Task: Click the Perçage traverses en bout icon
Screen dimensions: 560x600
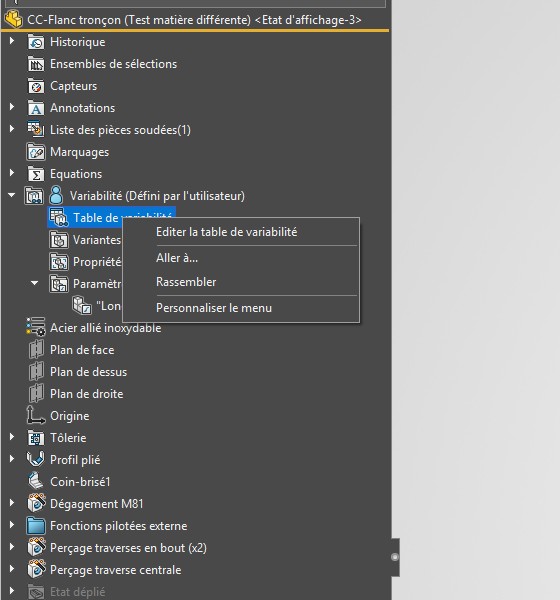Action: 36,547
